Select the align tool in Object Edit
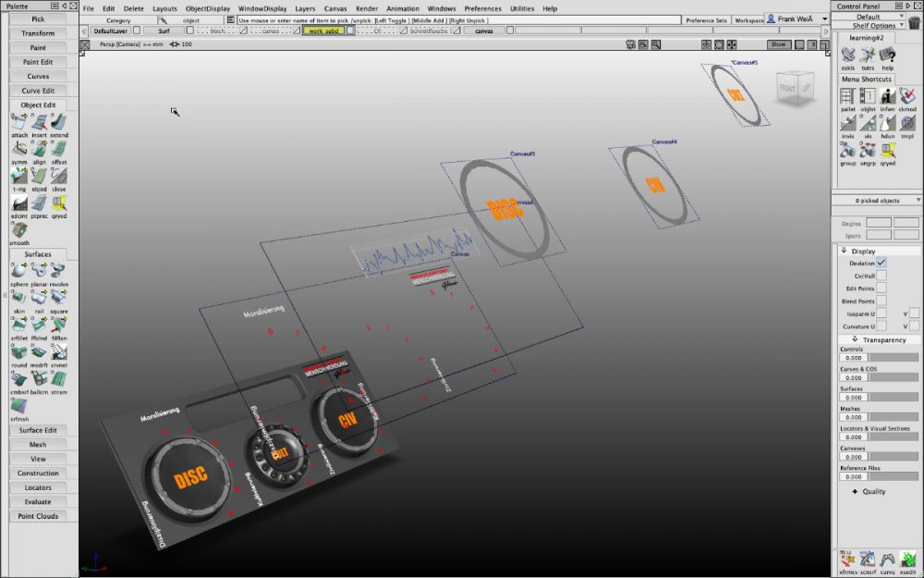The width and height of the screenshot is (924, 578). click(38, 149)
